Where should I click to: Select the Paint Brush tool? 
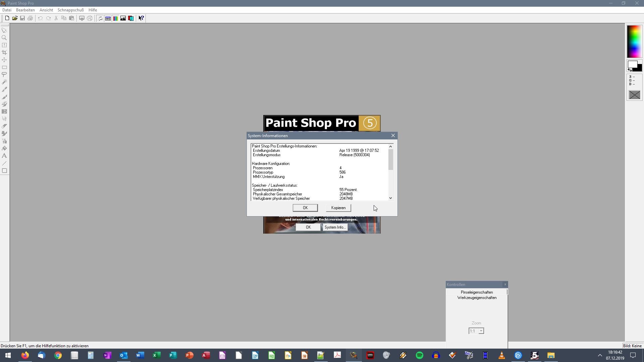pyautogui.click(x=4, y=97)
